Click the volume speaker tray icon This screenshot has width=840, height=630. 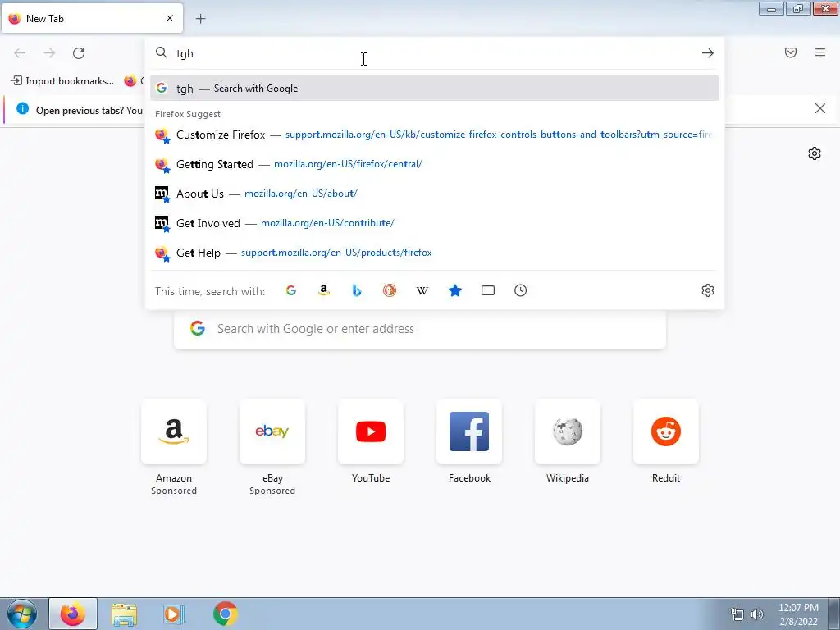[757, 614]
